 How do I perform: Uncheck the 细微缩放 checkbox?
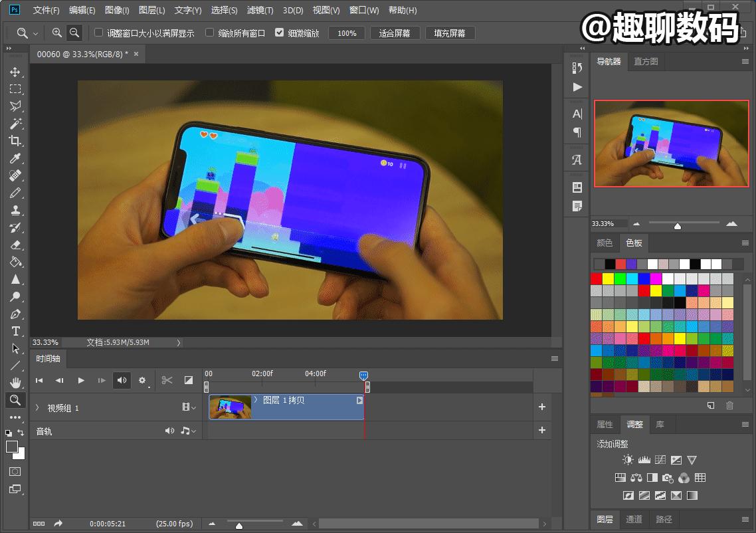279,33
